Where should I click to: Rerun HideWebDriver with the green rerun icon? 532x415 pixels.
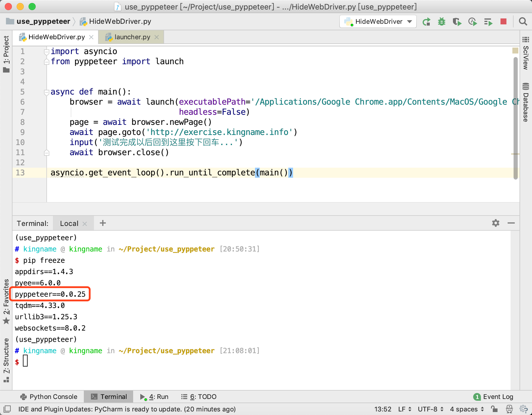click(426, 22)
